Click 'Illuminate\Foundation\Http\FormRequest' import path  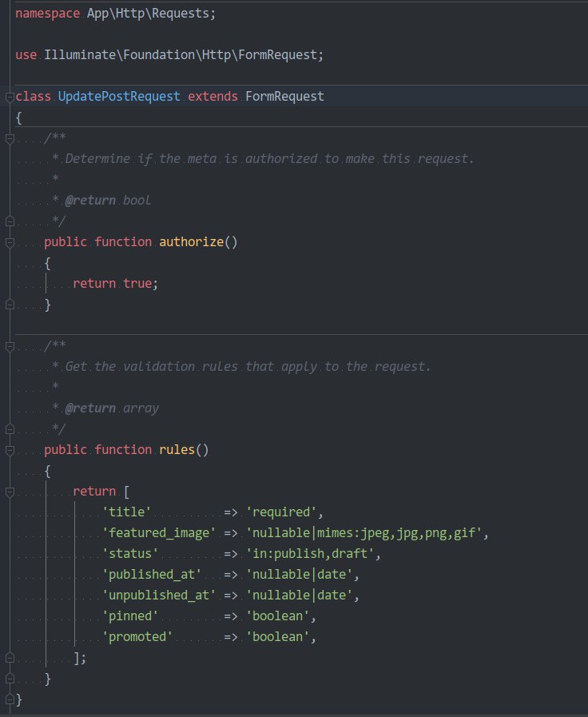181,55
